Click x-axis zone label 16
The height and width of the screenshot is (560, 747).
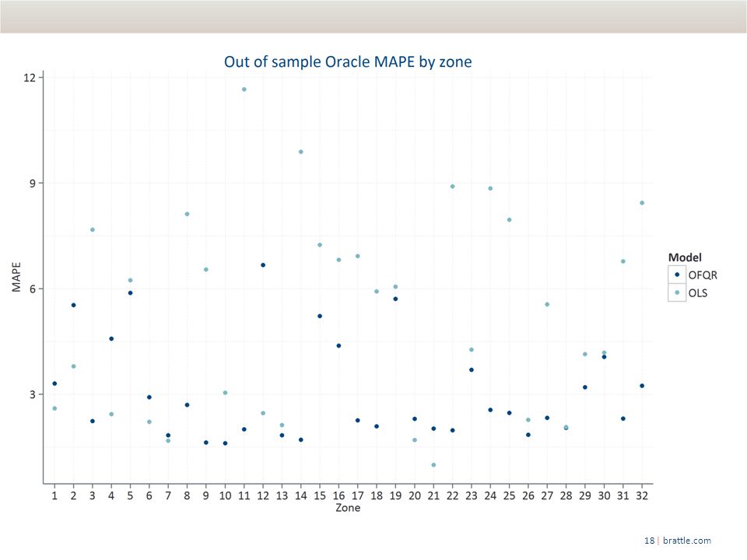tap(338, 495)
